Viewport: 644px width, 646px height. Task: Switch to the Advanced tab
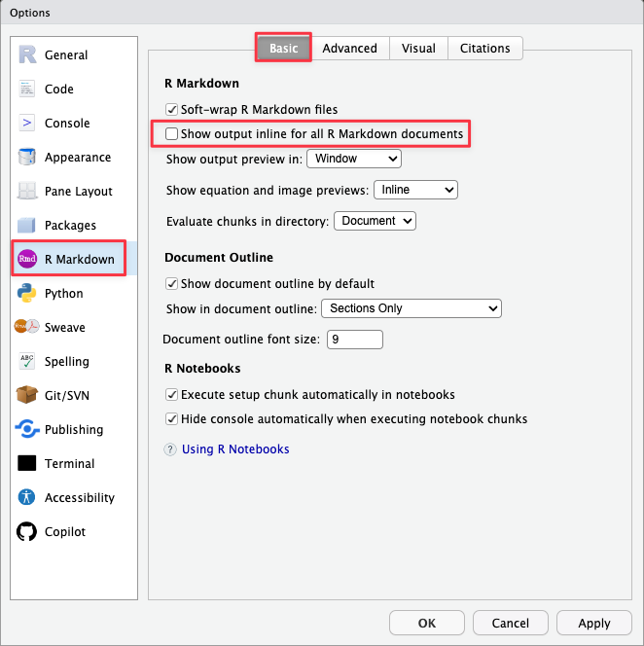tap(349, 49)
